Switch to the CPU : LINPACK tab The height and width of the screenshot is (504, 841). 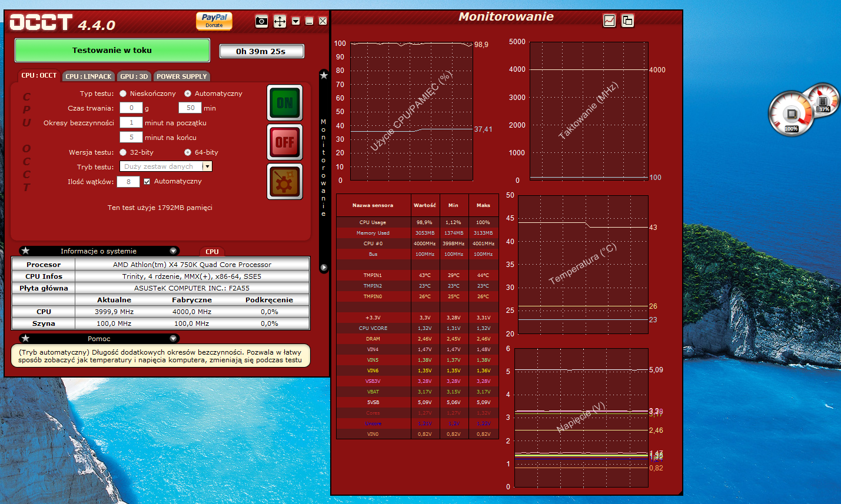click(x=88, y=76)
